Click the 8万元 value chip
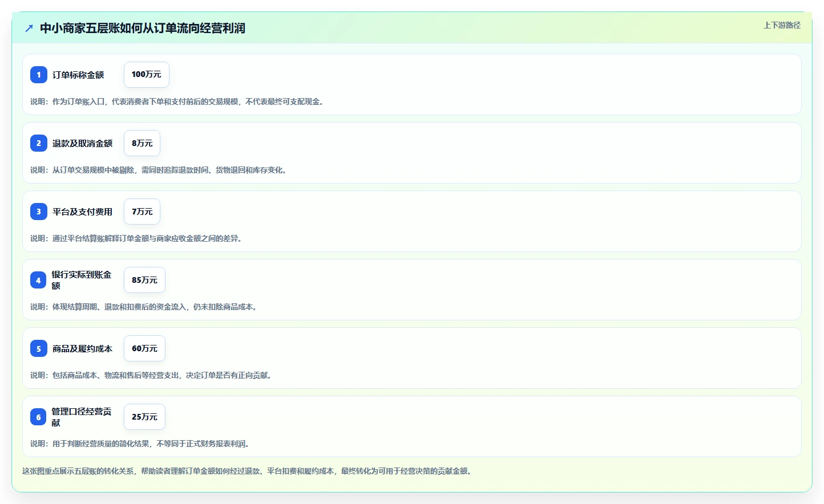 (x=142, y=143)
